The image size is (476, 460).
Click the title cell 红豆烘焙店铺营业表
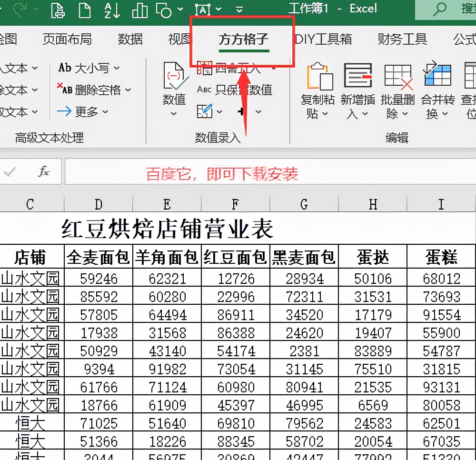[x=168, y=229]
